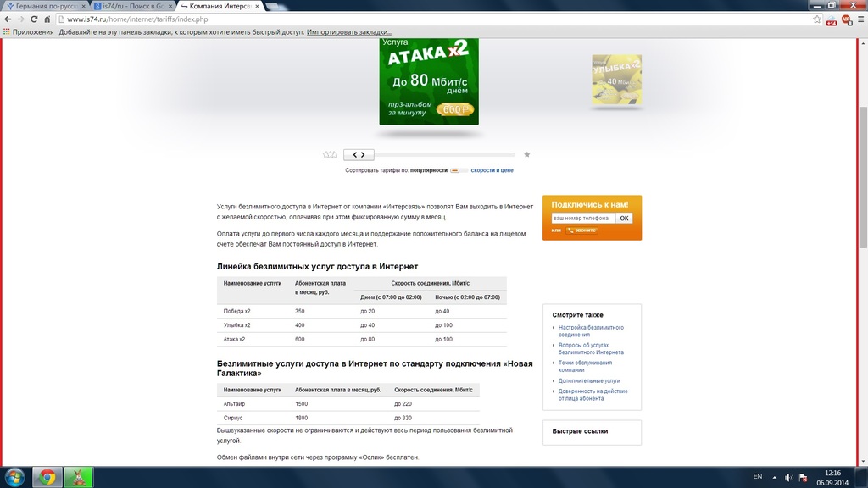Click the Сириус tariff row name
This screenshot has height=488, width=868.
pyautogui.click(x=233, y=418)
